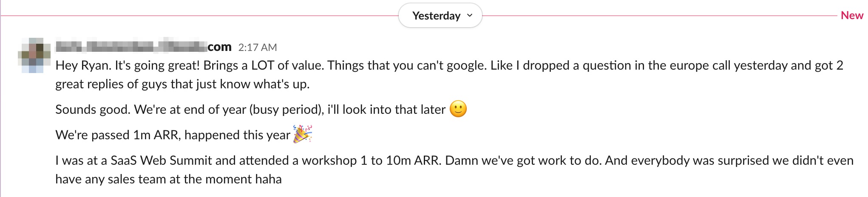Click the party popper emoji
The width and height of the screenshot is (868, 197).
click(x=303, y=134)
